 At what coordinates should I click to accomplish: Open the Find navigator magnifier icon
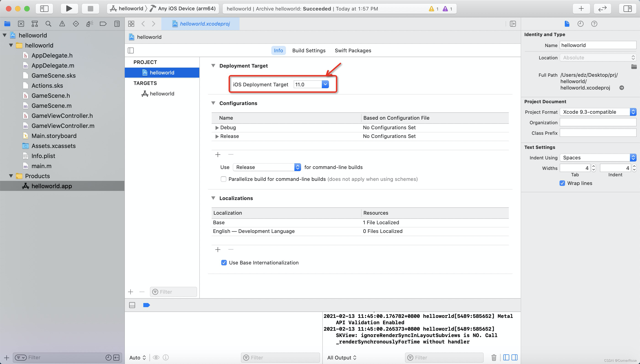(x=48, y=24)
